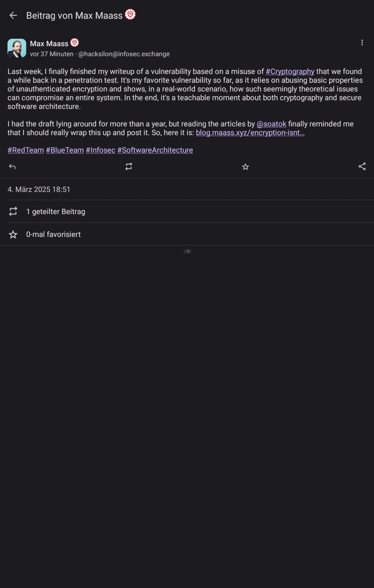Open the three-dot post options menu

[362, 43]
